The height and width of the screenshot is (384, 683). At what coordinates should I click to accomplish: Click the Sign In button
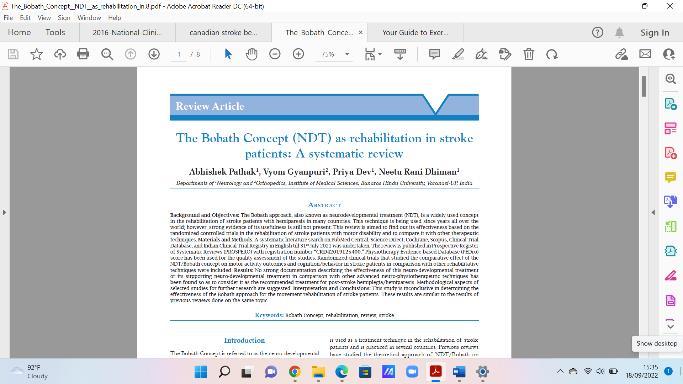(x=654, y=33)
